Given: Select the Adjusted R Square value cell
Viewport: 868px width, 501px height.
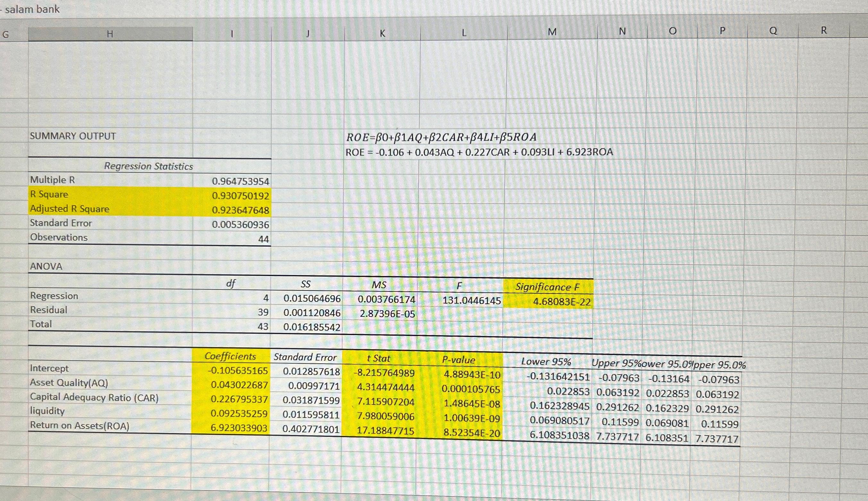Looking at the screenshot, I should (241, 210).
